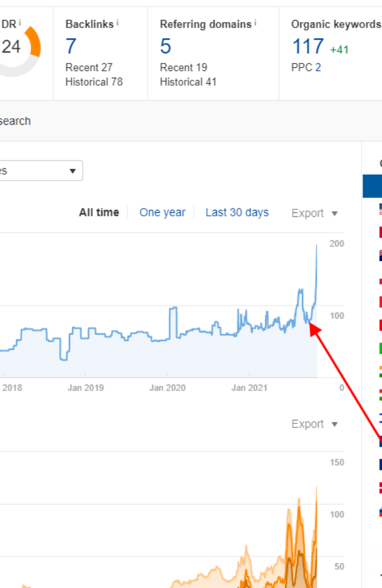The width and height of the screenshot is (382, 588).
Task: Click the DR info icon
Action: (x=20, y=23)
